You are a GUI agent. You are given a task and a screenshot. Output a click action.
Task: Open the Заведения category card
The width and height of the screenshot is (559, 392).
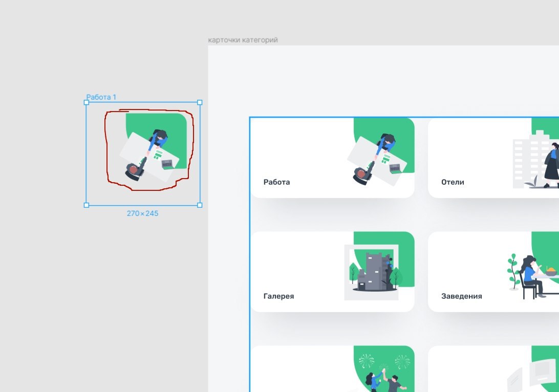click(493, 272)
